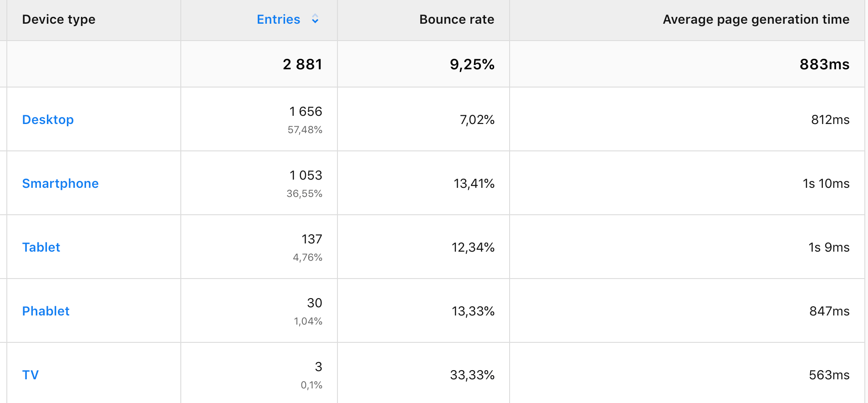Click Tablet's entries count 137

311,239
